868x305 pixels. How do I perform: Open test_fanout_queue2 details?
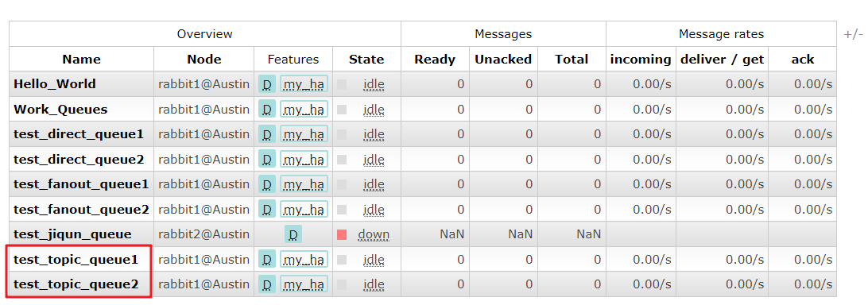coord(81,209)
